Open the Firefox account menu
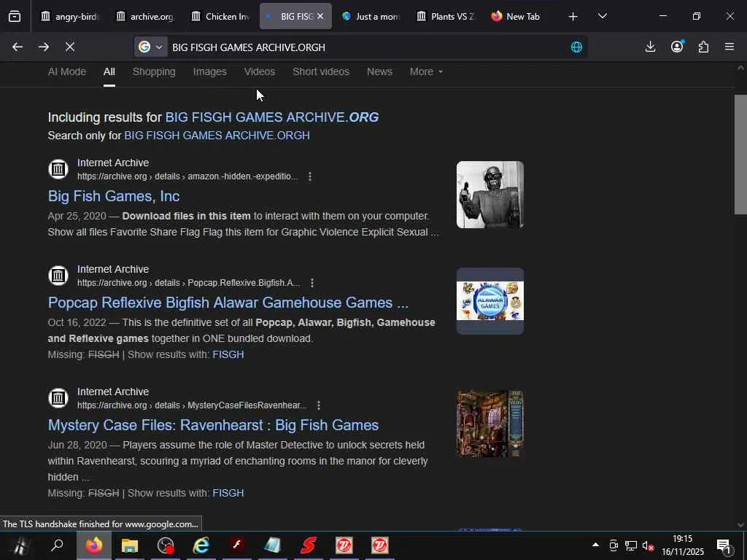The width and height of the screenshot is (747, 560). (x=677, y=47)
